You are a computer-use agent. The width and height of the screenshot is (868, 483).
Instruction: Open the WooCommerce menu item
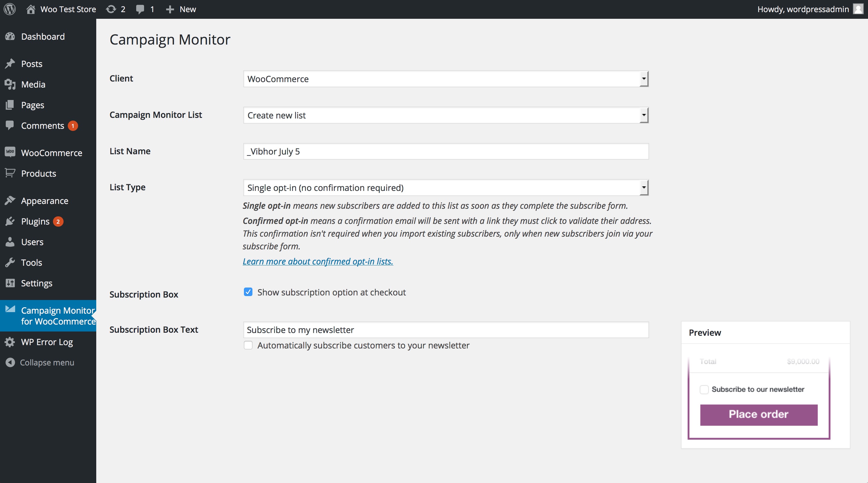click(51, 153)
